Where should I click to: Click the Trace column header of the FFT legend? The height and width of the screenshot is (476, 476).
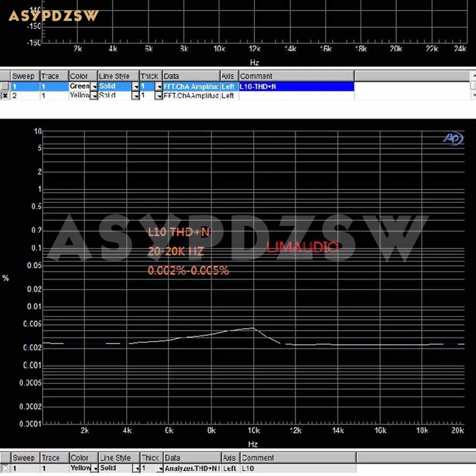(54, 76)
